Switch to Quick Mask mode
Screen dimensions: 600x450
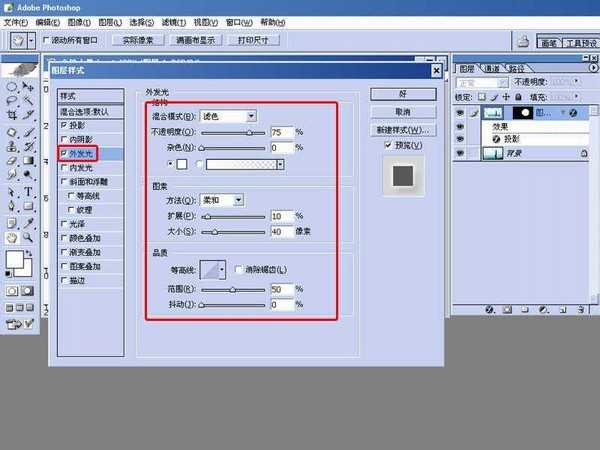pos(28,291)
